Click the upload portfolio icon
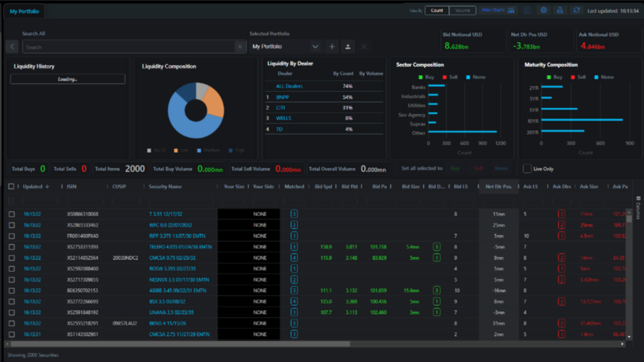This screenshot has height=362, width=644. click(348, 47)
